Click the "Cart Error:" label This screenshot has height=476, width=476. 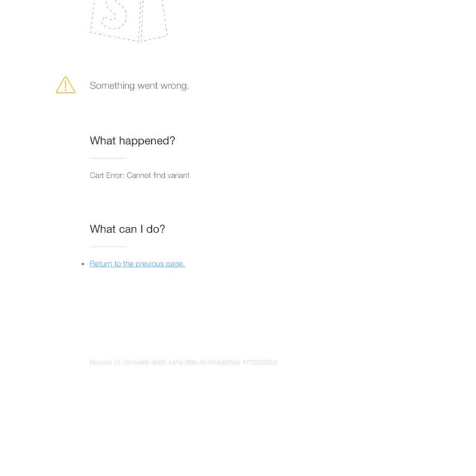tap(107, 175)
